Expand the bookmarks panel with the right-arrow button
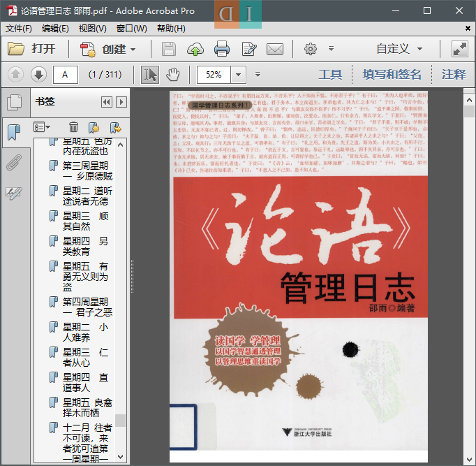The width and height of the screenshot is (476, 466). pyautogui.click(x=121, y=102)
